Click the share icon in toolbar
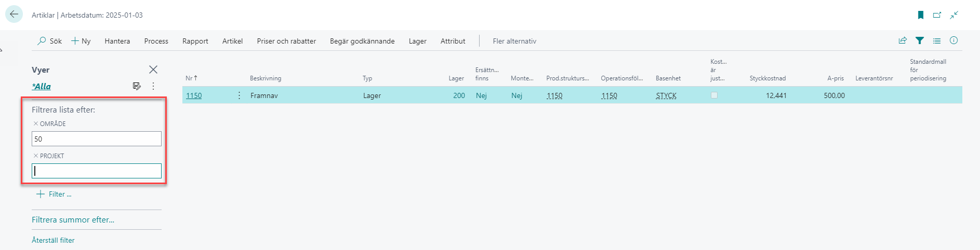The height and width of the screenshot is (250, 980). 903,40
